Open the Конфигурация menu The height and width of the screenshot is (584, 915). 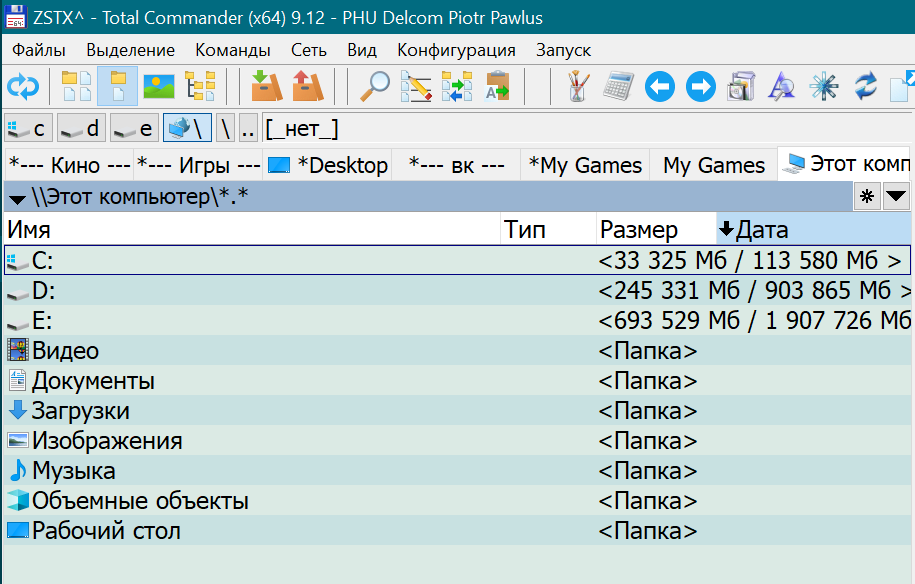(x=456, y=50)
